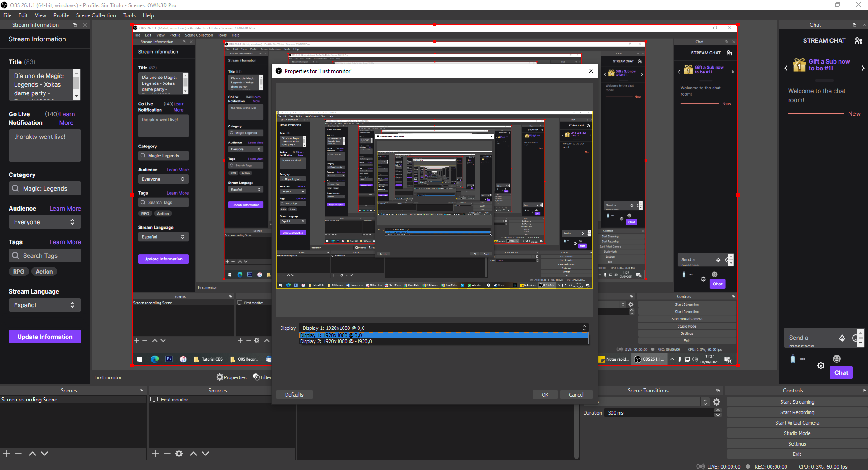The height and width of the screenshot is (470, 868).
Task: Show next chat banner after Gift a Sub
Action: [863, 68]
